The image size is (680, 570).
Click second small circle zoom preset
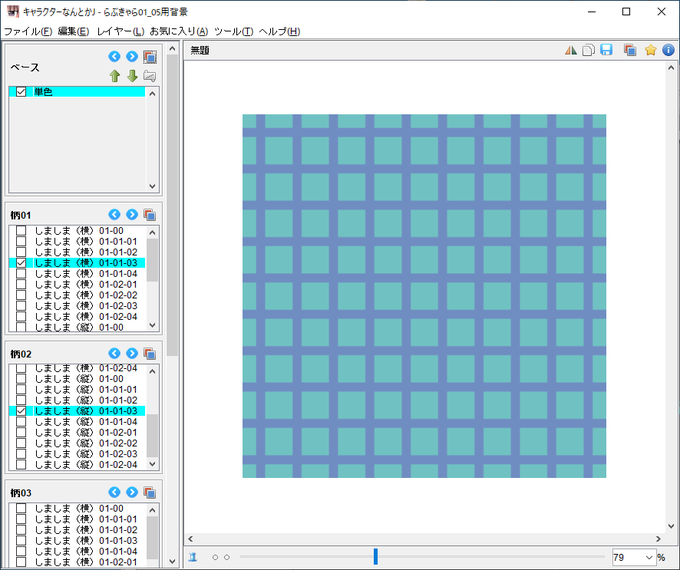point(227,557)
